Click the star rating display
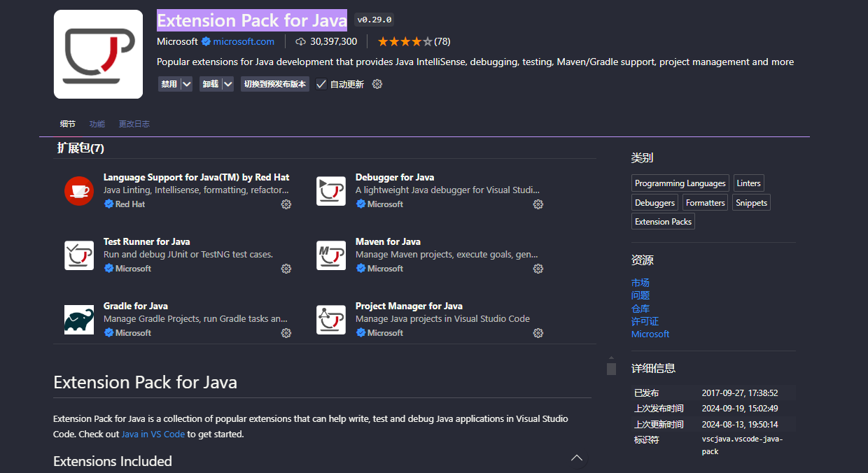 point(405,41)
